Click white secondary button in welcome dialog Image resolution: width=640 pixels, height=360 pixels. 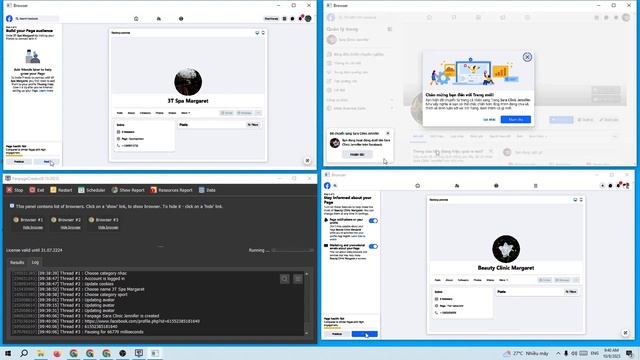coord(489,120)
